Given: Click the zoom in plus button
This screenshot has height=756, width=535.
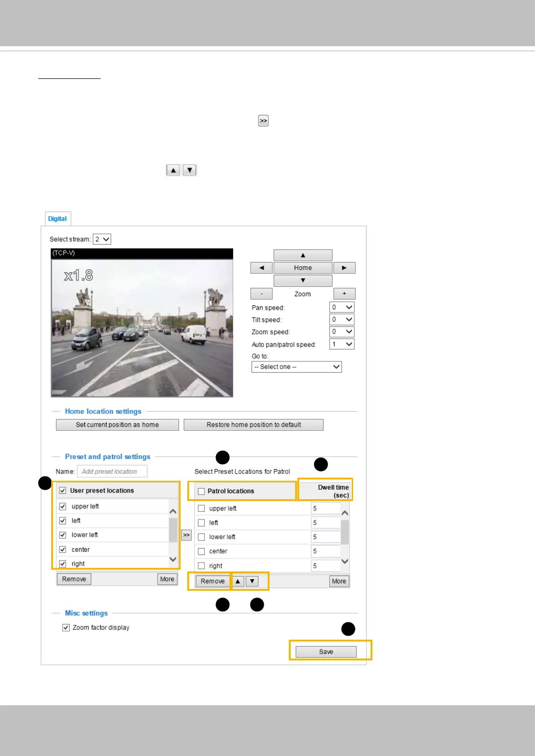Looking at the screenshot, I should pyautogui.click(x=344, y=294).
